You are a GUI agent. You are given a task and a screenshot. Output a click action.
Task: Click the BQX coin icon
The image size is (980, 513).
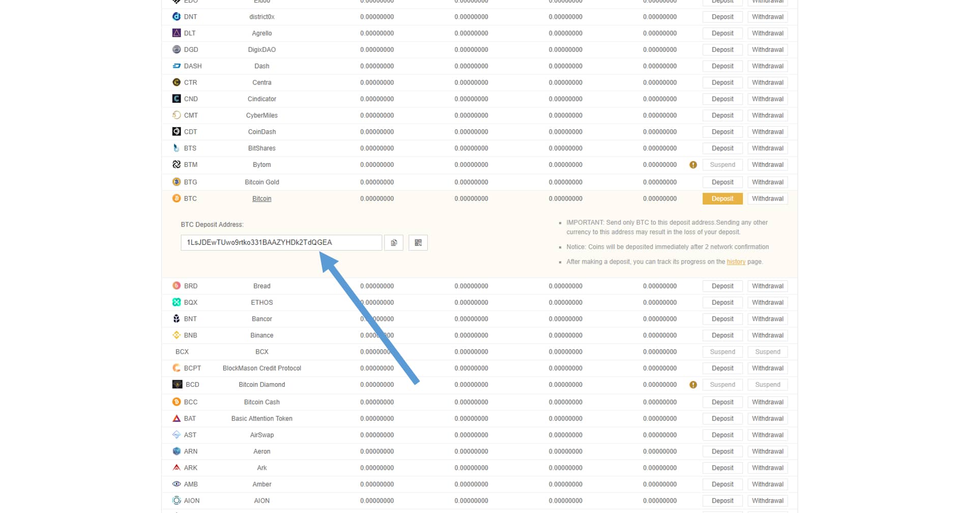(176, 302)
